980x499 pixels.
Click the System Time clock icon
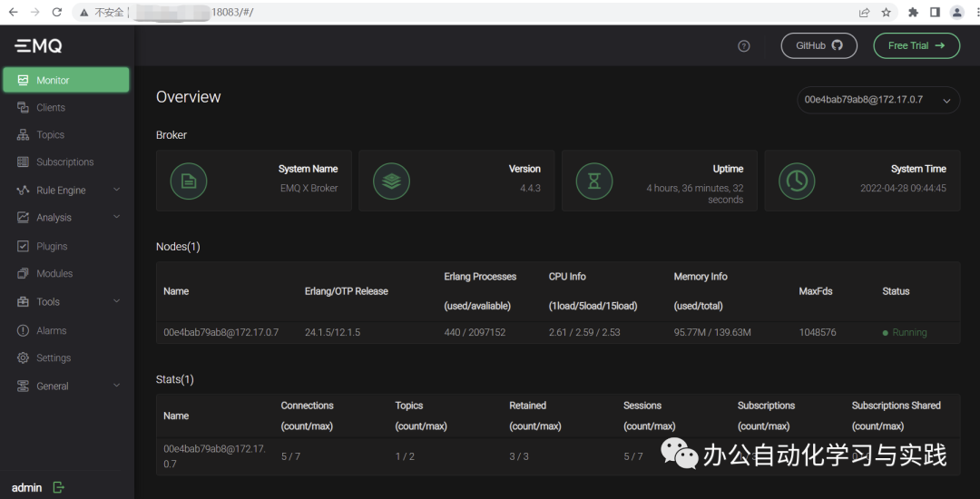tap(797, 181)
